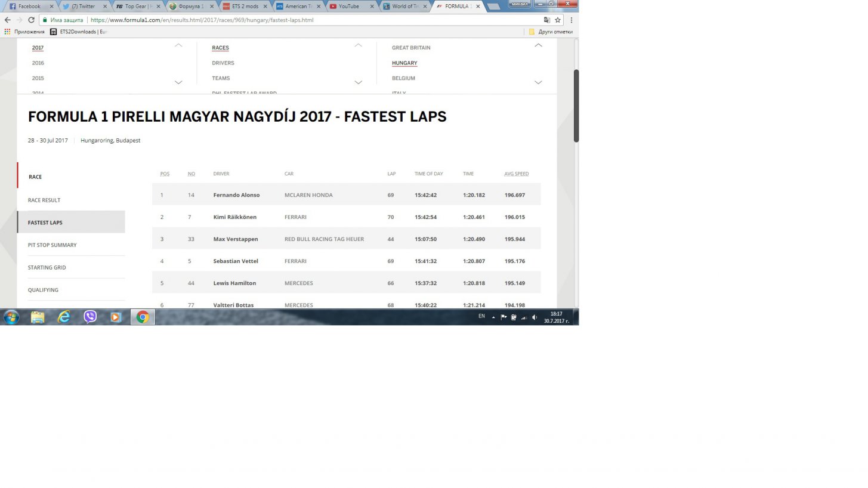The height and width of the screenshot is (488, 868).
Task: Open the volume control in system tray
Action: 535,317
